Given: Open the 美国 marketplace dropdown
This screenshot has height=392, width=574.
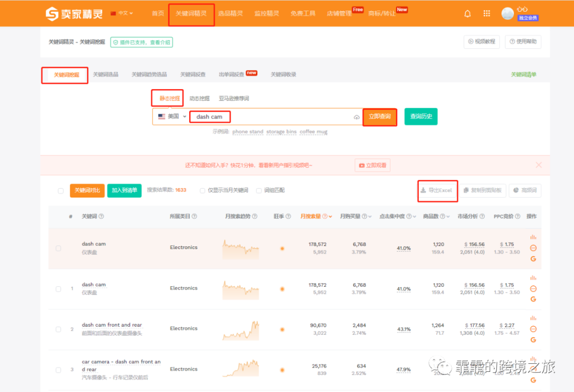Looking at the screenshot, I should [172, 116].
